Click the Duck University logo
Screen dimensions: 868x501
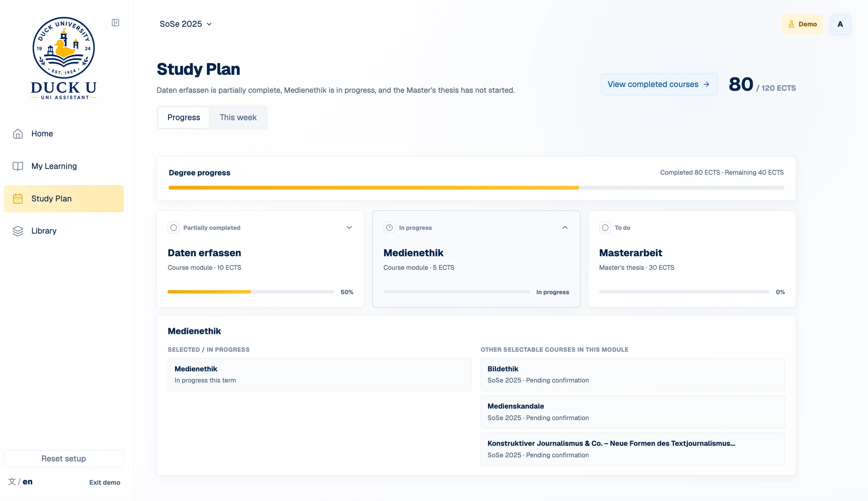tap(64, 58)
